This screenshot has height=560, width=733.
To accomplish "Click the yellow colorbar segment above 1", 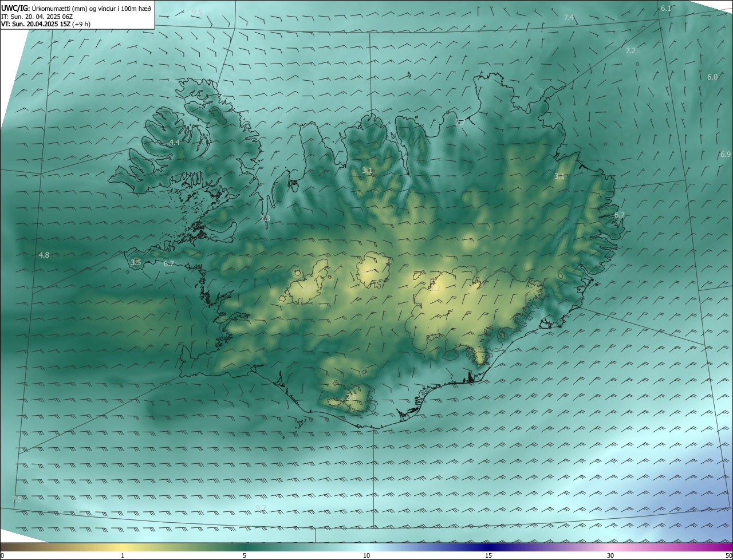I will click(x=123, y=547).
